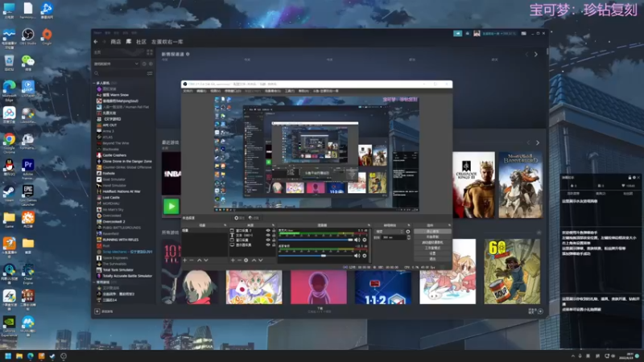Lock the fourth OBS source
The width and height of the screenshot is (644, 362).
point(274,245)
